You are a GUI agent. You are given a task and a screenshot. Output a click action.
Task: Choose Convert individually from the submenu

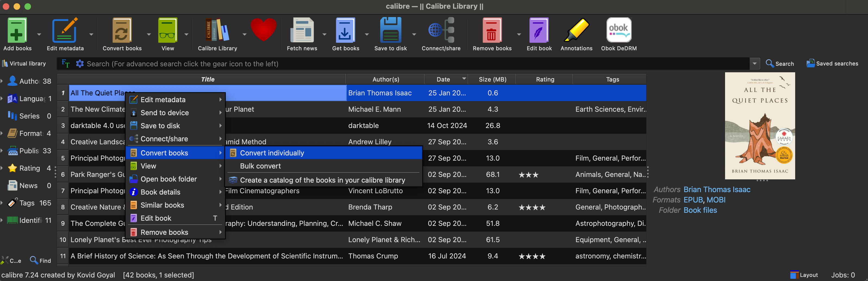tap(271, 153)
